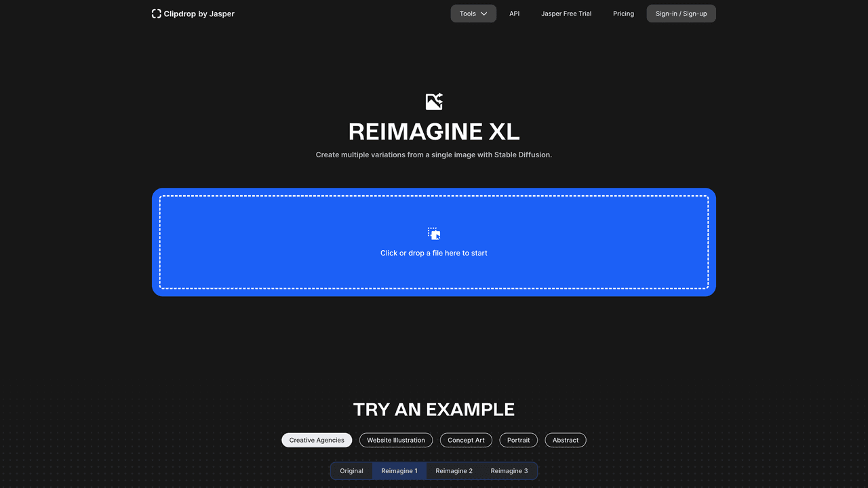Open the Jasper Free Trial link
This screenshot has width=868, height=488.
pyautogui.click(x=566, y=14)
